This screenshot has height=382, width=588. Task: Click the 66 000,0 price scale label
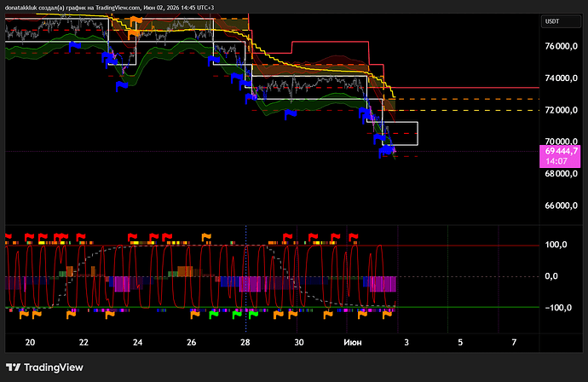(561, 205)
